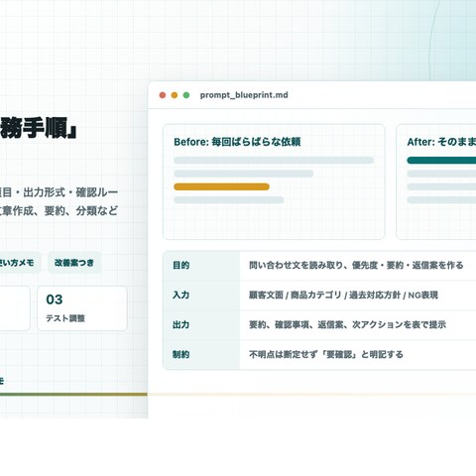The image size is (476, 476).
Task: Click text 不明点は断定せず「要確認」と明記する
Action: 326,354
